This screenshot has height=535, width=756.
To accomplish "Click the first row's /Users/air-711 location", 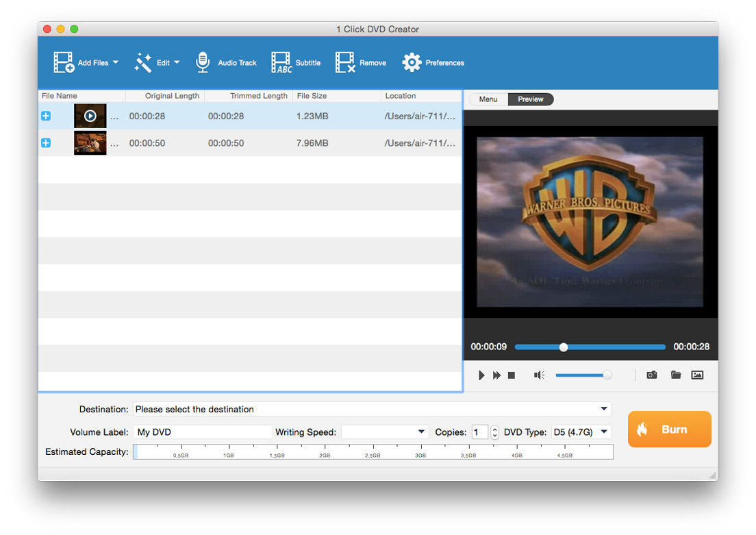I will tap(420, 116).
